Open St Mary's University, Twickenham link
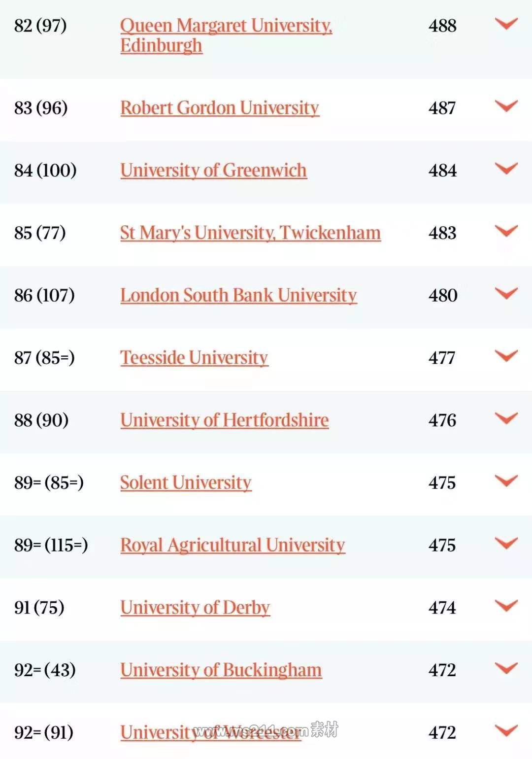Screen dimensions: 532x759 pyautogui.click(x=250, y=233)
